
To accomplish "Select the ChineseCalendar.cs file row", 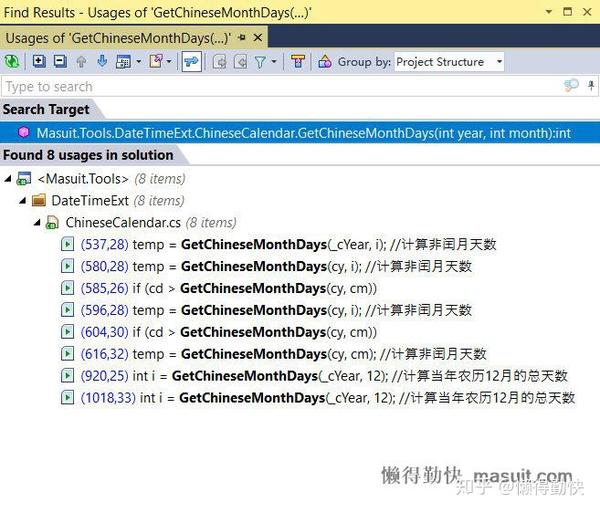I will click(300, 222).
